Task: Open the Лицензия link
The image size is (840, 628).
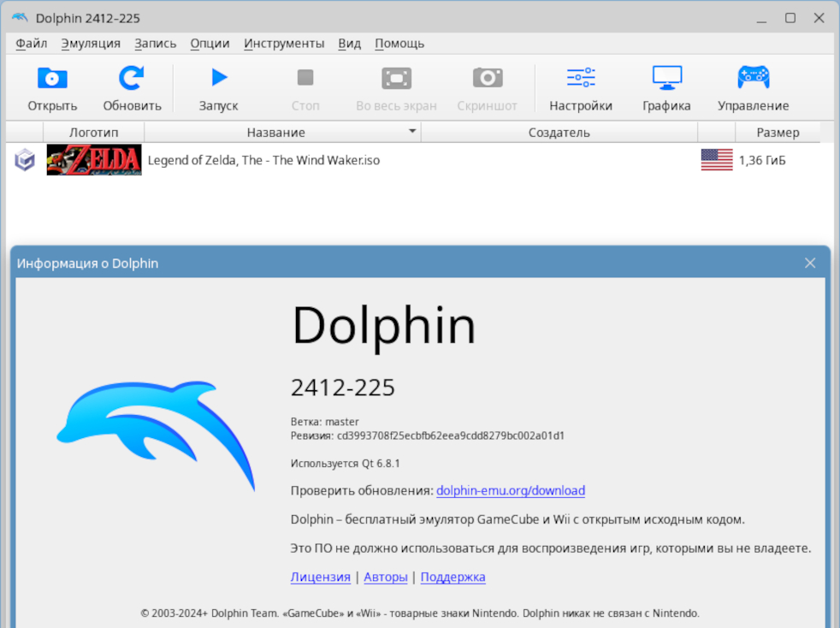Action: [x=321, y=578]
